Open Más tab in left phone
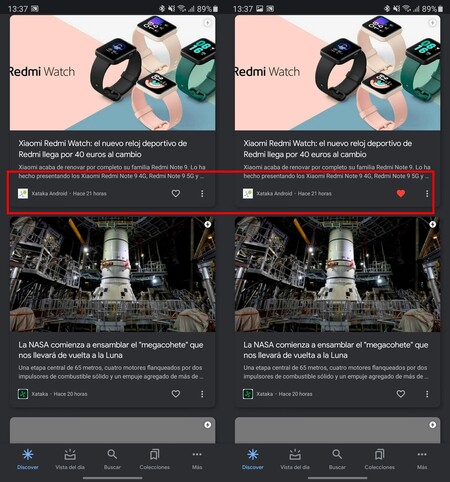The image size is (450, 482). (197, 459)
